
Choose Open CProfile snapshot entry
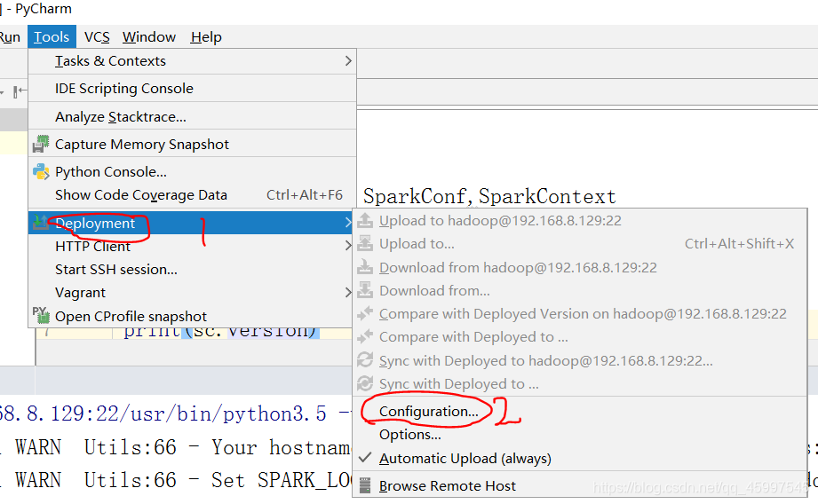192,317
